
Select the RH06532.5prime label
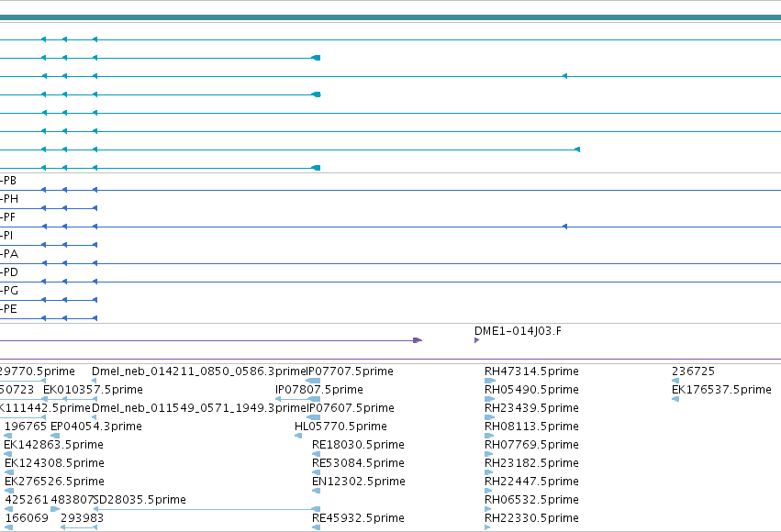[x=531, y=500]
